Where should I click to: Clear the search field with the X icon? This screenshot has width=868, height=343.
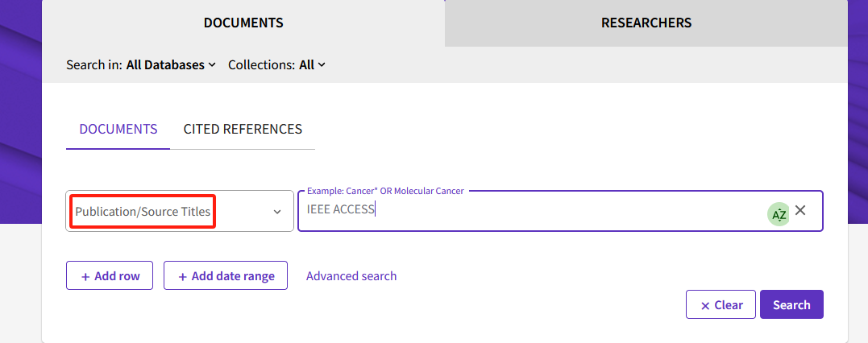[800, 210]
